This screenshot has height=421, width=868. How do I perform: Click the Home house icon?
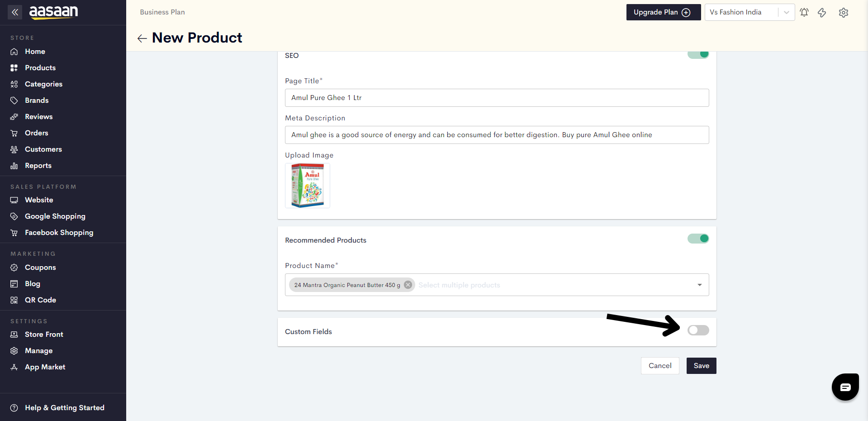tap(14, 52)
